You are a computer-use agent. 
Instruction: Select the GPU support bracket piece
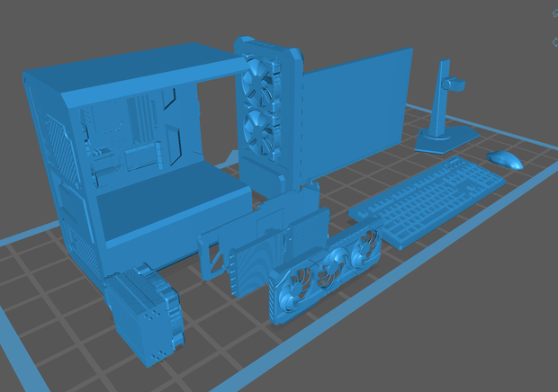[212, 255]
